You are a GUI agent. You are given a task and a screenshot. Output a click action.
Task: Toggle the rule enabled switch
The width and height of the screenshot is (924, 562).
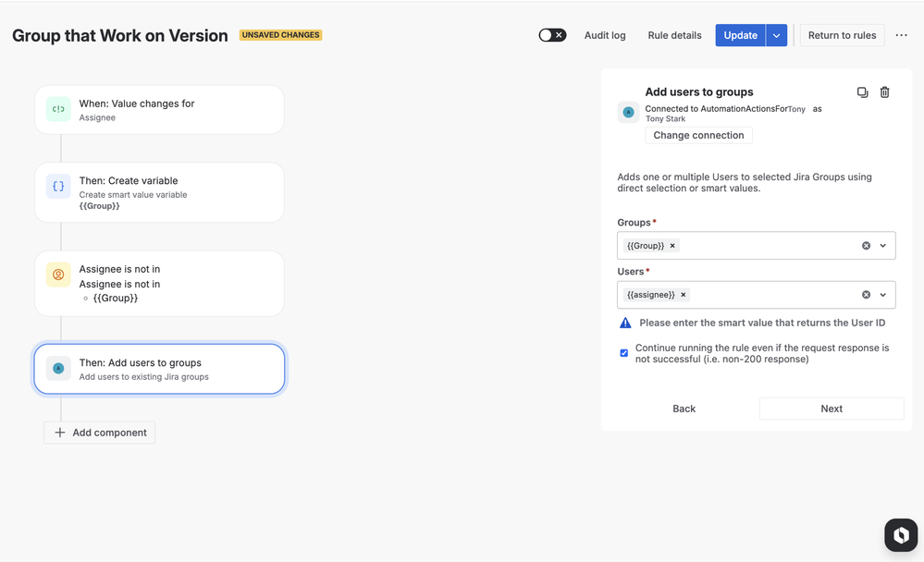(552, 35)
